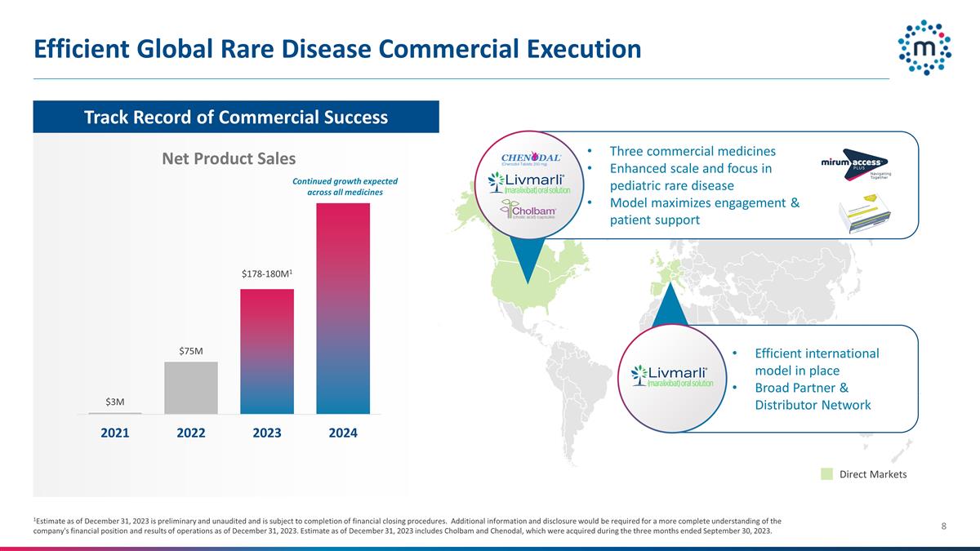The image size is (980, 551).
Task: Click the Mirum Access Plus logo
Action: pos(857,165)
